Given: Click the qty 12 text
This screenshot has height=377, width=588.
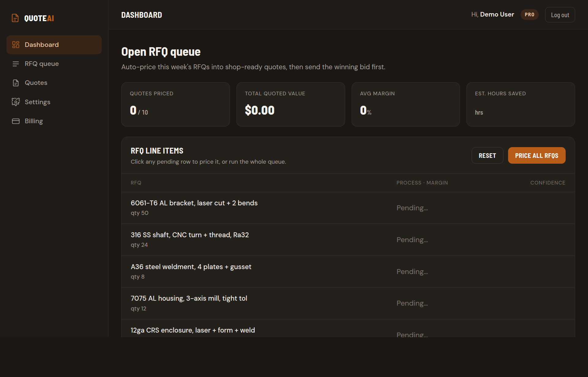Looking at the screenshot, I should (x=138, y=309).
